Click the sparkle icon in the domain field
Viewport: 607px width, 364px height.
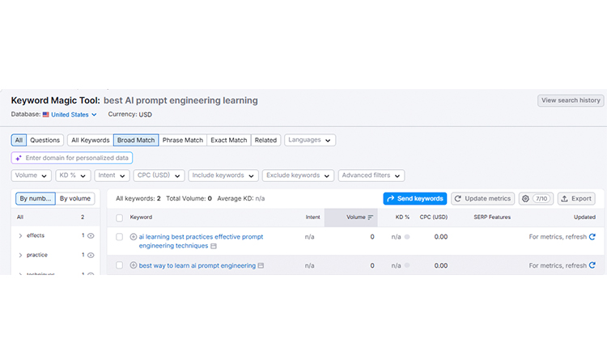point(19,158)
